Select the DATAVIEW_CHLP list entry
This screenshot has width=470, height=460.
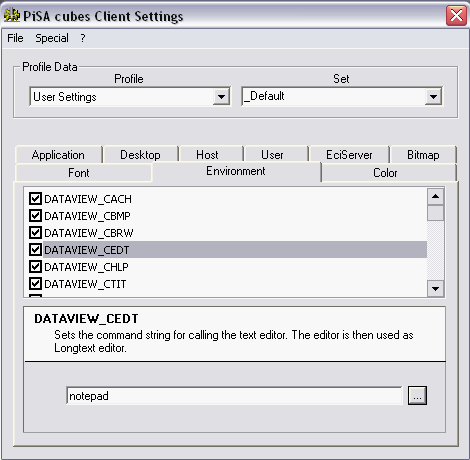pos(228,267)
